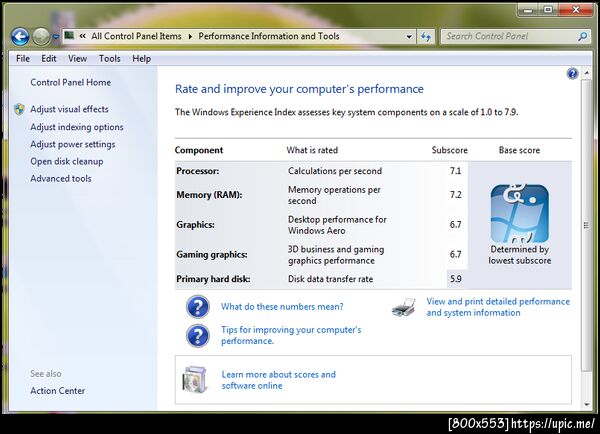The width and height of the screenshot is (600, 434).
Task: Click the magnifier search icon
Action: coord(582,36)
